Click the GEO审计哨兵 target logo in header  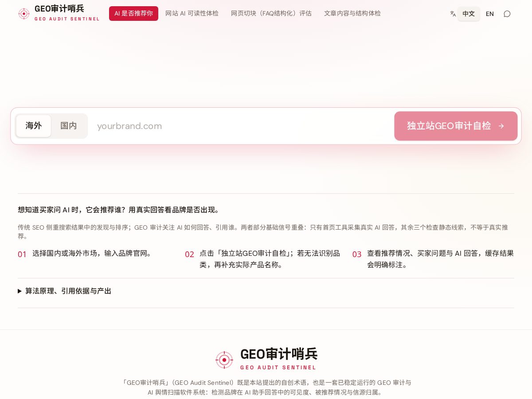coord(24,14)
